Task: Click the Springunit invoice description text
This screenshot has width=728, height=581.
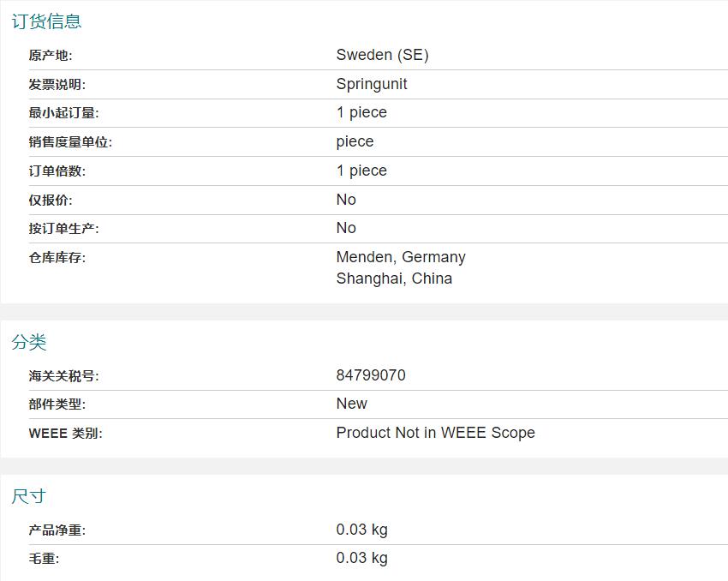Action: pos(372,84)
